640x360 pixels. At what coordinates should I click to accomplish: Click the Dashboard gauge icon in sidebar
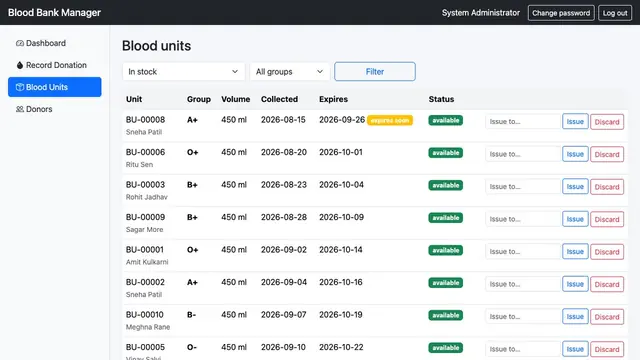pyautogui.click(x=20, y=43)
